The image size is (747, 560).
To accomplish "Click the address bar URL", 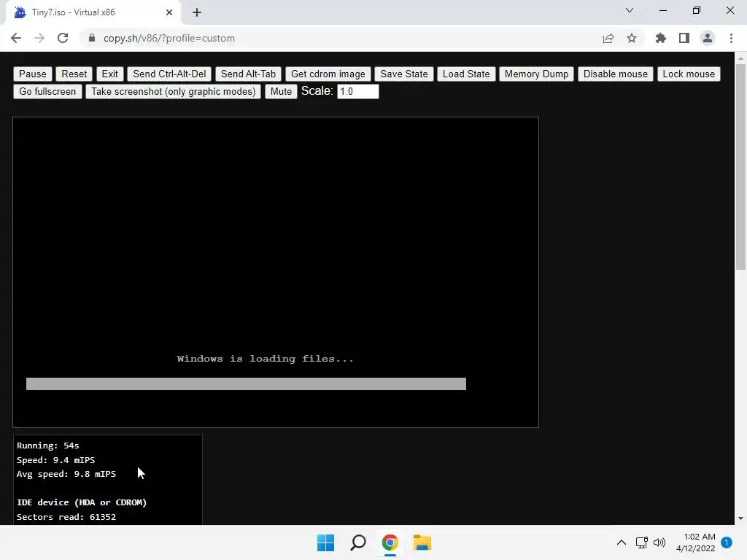I will [169, 38].
